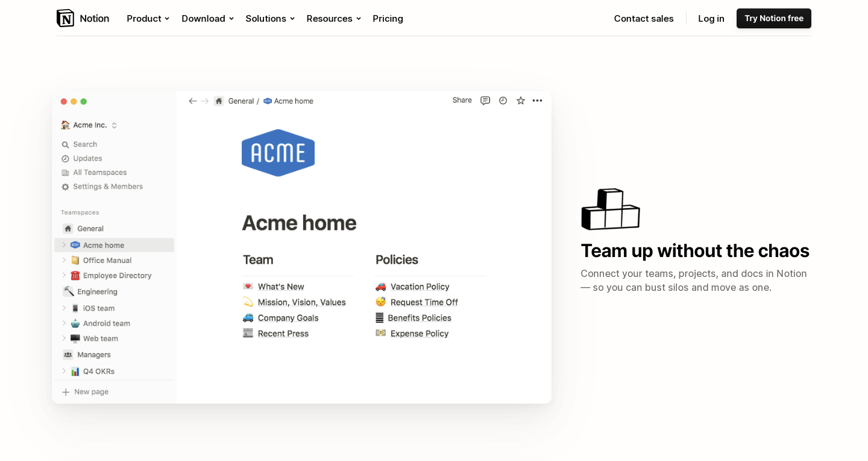Expand the Android team toggle
The height and width of the screenshot is (461, 868).
[x=64, y=323]
